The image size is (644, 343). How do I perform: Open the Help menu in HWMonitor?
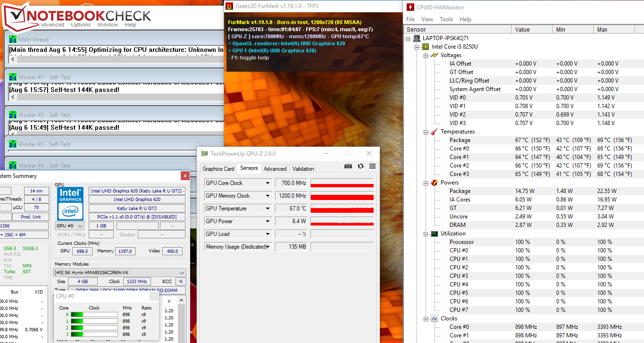[465, 19]
